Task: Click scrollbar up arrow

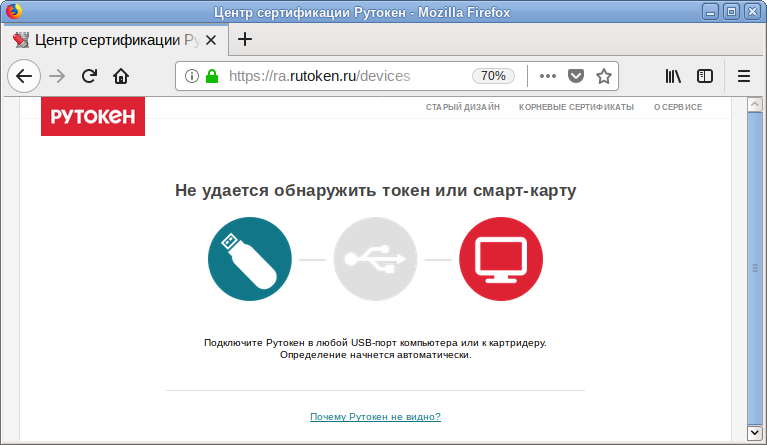Action: (755, 104)
